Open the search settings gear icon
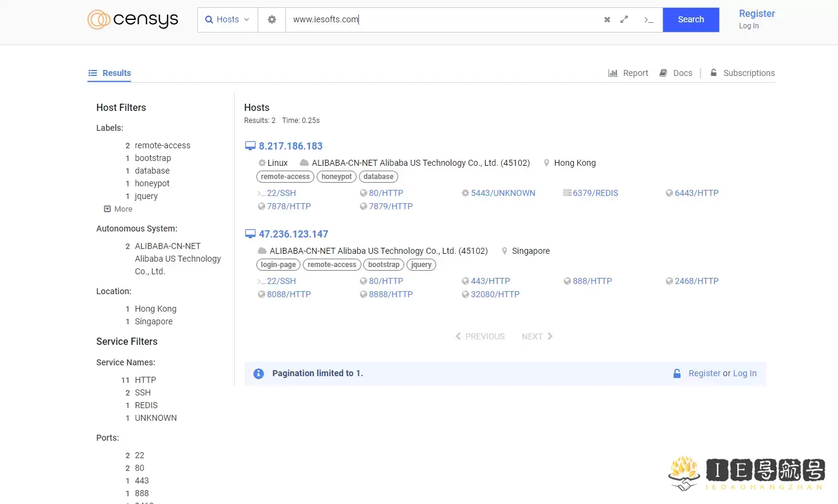 [x=272, y=20]
